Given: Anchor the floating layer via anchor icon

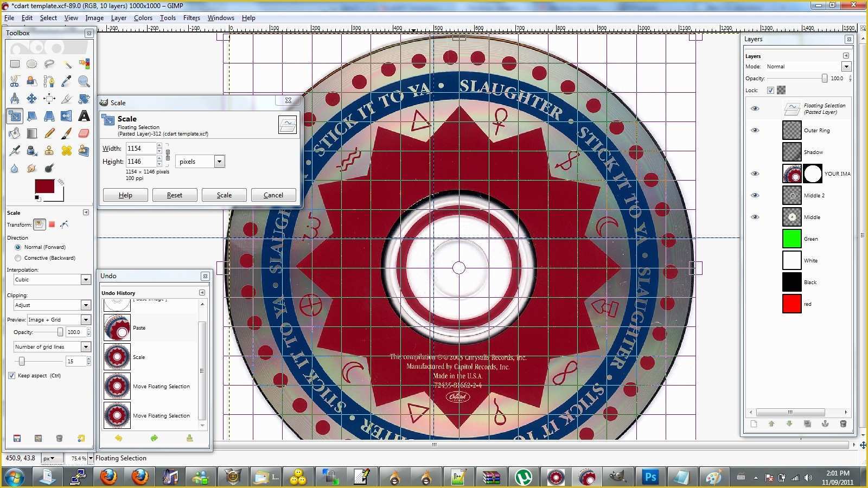Looking at the screenshot, I should 825,424.
